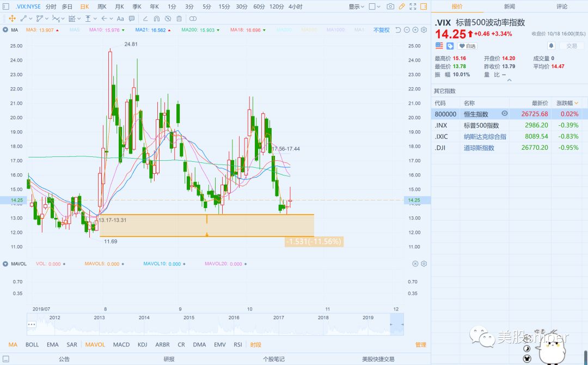The width and height of the screenshot is (588, 365).
Task: Open the measurement chart tool
Action: [x=72, y=19]
